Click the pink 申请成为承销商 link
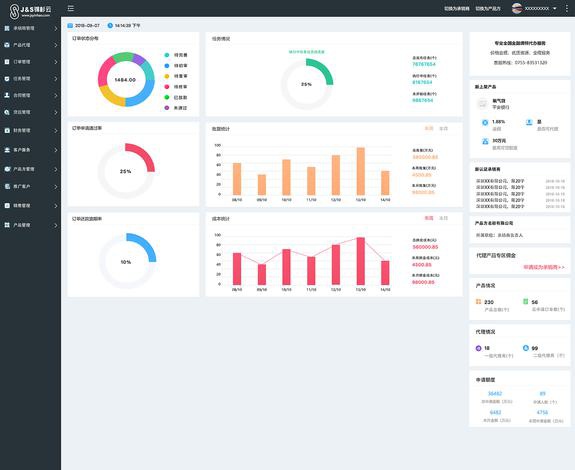 point(544,267)
